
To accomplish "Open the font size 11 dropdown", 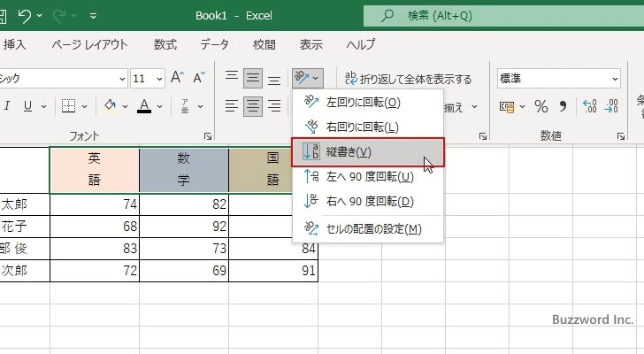I will pyautogui.click(x=159, y=79).
